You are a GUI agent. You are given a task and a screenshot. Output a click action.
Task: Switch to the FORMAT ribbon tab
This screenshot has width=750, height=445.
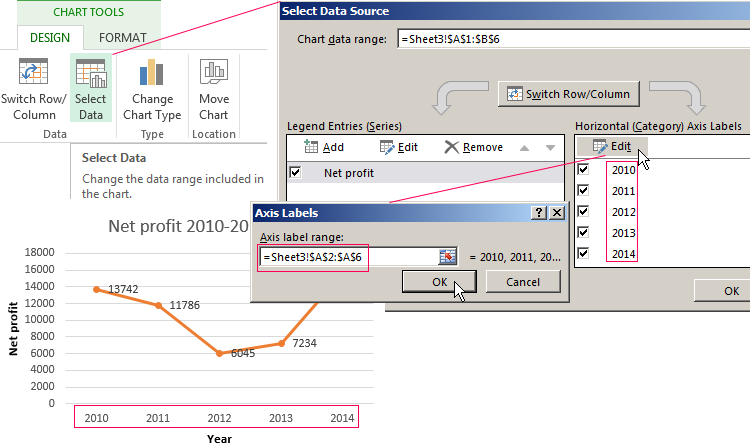tap(122, 38)
